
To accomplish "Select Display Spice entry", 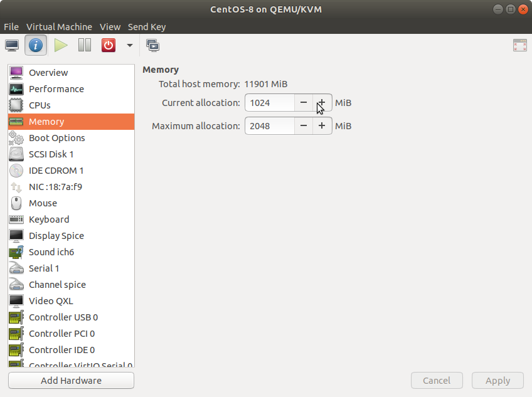I will [72, 235].
